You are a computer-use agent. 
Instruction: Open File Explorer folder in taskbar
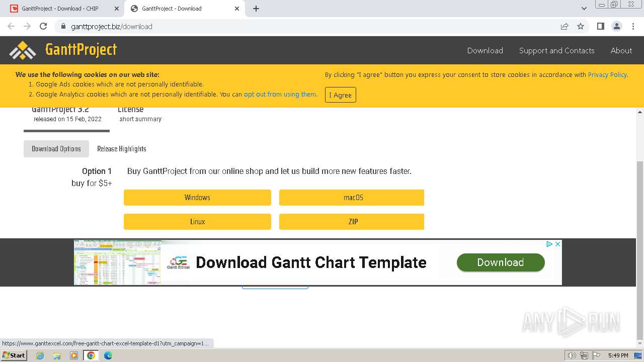pyautogui.click(x=57, y=355)
